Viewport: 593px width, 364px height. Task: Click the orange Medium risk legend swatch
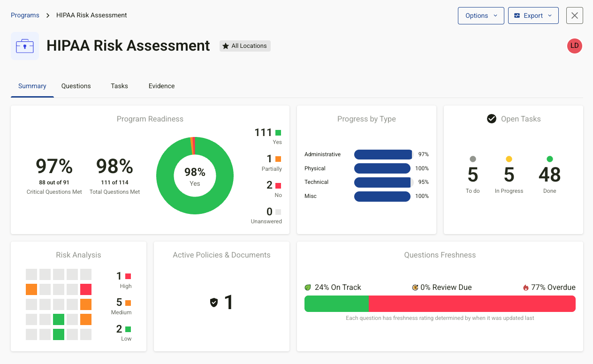point(128,303)
